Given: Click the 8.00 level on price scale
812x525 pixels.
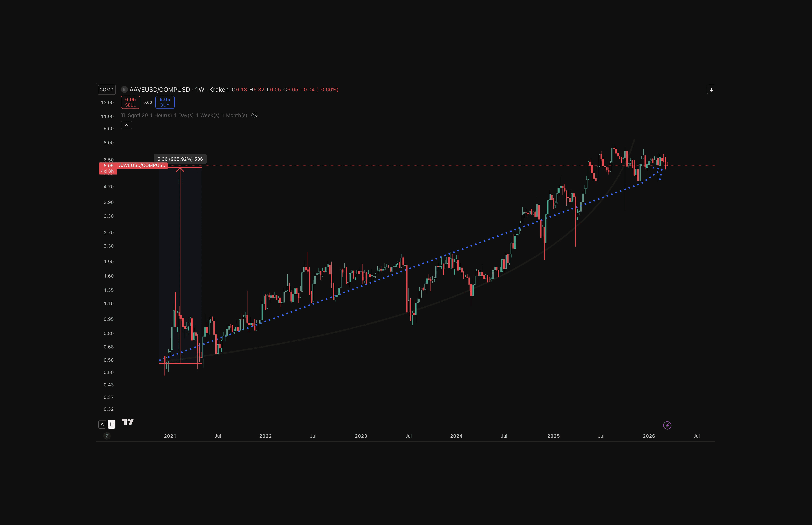Looking at the screenshot, I should click(109, 143).
